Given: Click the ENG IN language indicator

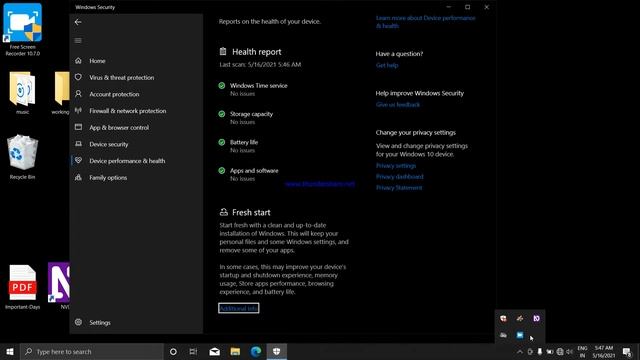Looking at the screenshot, I should (x=582, y=352).
